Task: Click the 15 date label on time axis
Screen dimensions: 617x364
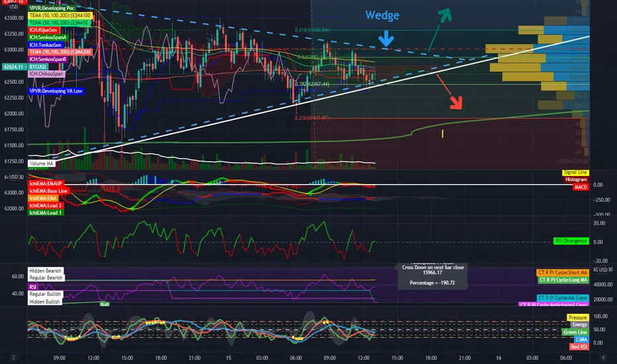Action: coord(228,357)
